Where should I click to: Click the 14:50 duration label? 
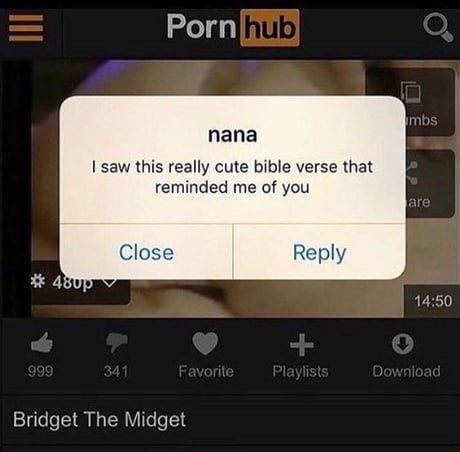coord(433,301)
